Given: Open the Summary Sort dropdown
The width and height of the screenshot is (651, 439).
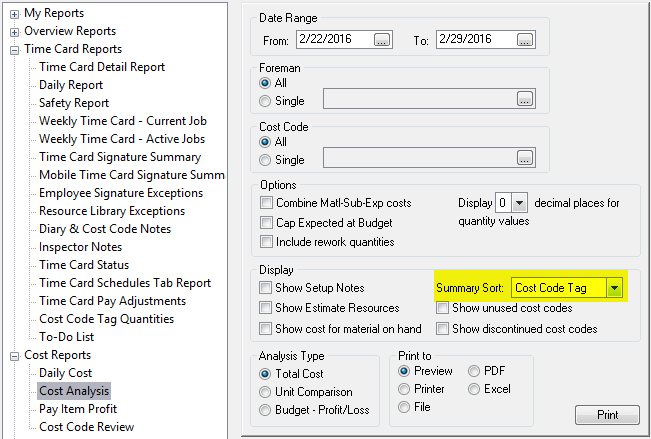Looking at the screenshot, I should tap(614, 288).
